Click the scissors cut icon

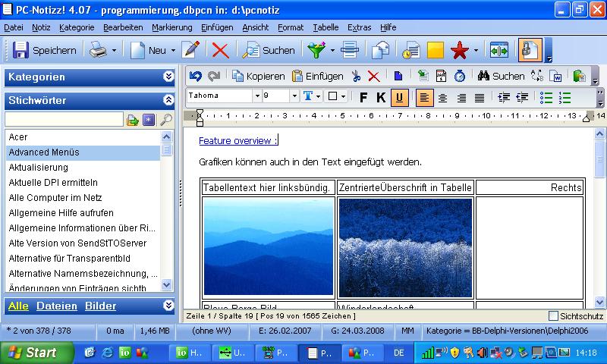pyautogui.click(x=356, y=76)
